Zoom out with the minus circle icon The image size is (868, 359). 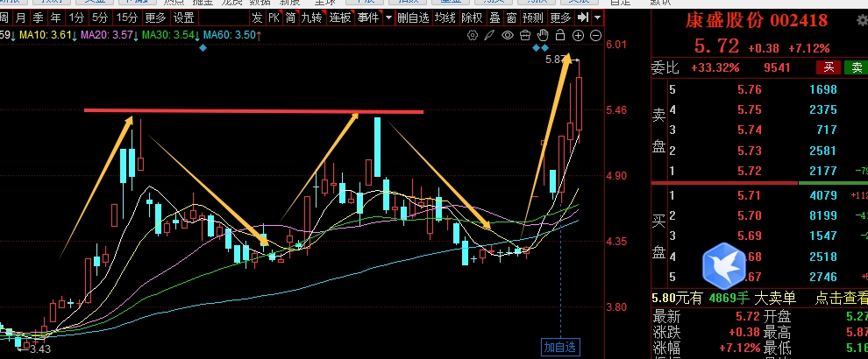click(595, 35)
